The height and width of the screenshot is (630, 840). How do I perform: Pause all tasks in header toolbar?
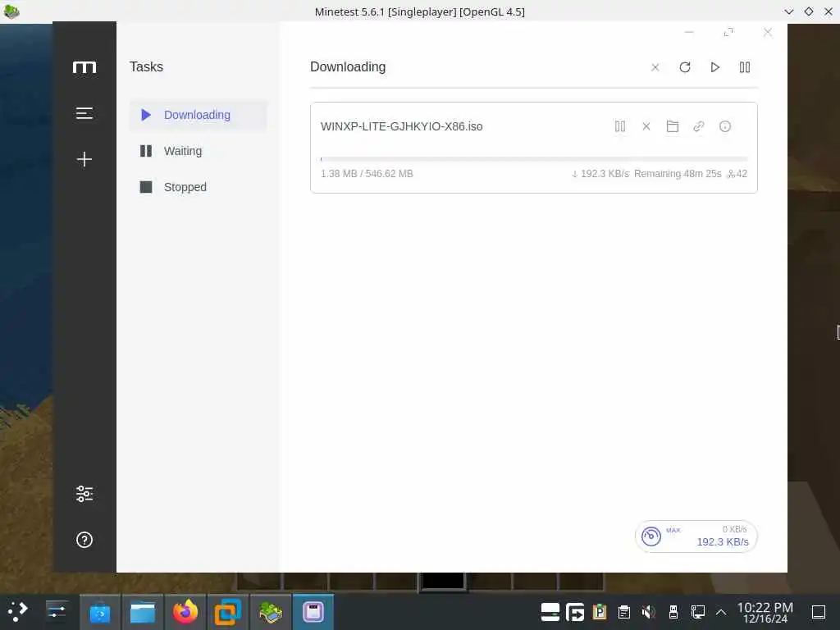[745, 67]
